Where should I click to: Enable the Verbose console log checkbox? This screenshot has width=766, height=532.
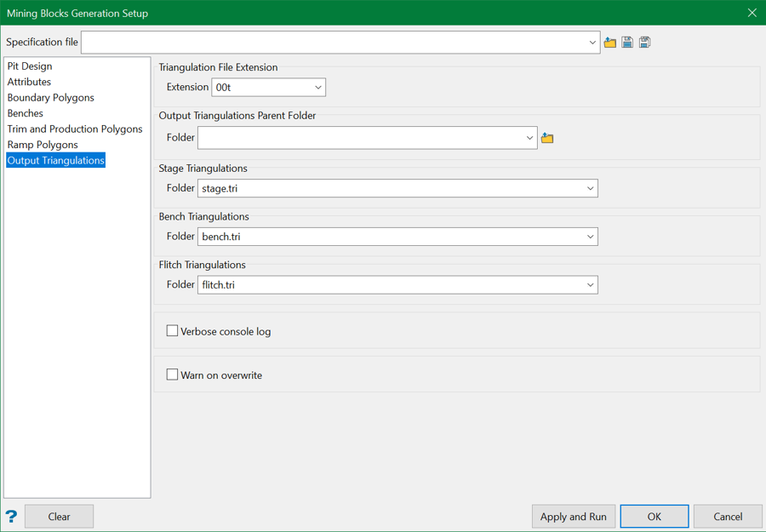(x=173, y=331)
